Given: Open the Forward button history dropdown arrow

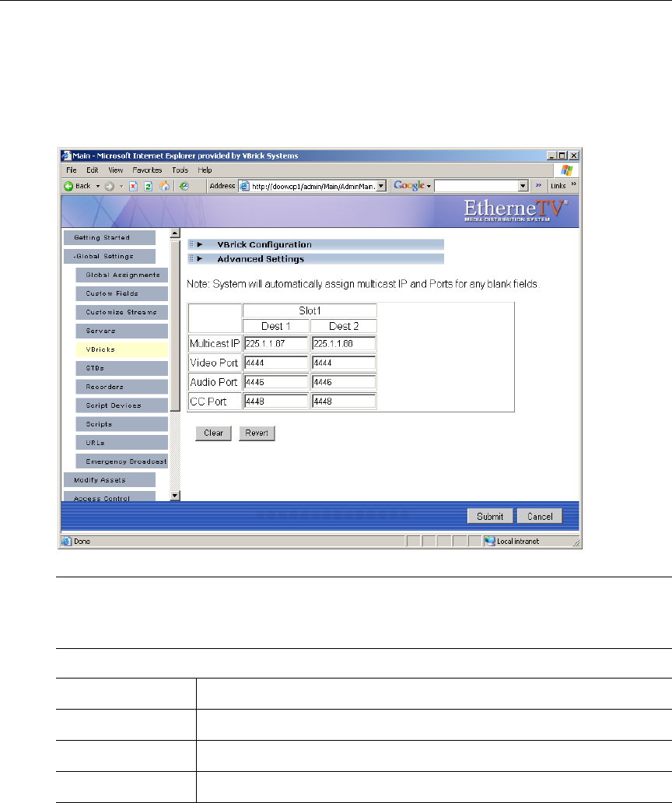Looking at the screenshot, I should (121, 187).
